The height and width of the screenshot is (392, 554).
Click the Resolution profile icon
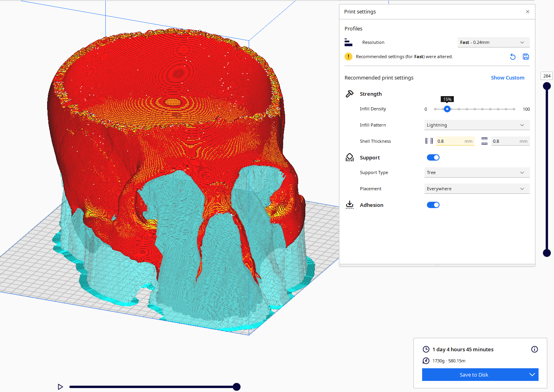[348, 42]
